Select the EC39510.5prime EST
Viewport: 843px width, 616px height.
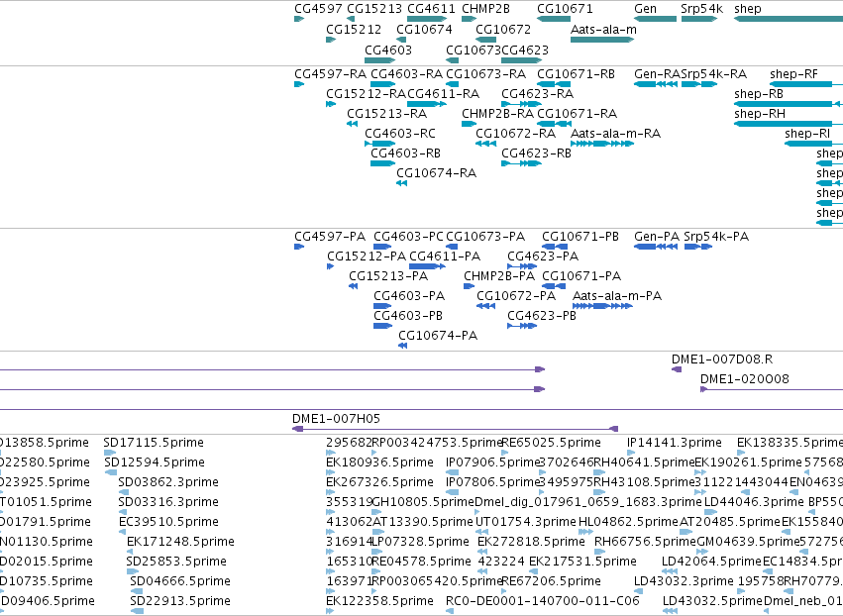point(122,532)
